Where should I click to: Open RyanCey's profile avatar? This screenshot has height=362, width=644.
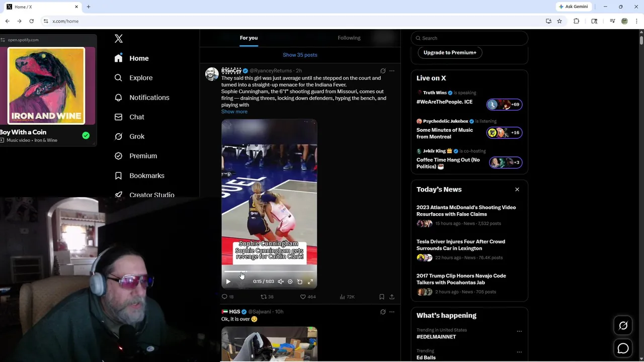(212, 74)
